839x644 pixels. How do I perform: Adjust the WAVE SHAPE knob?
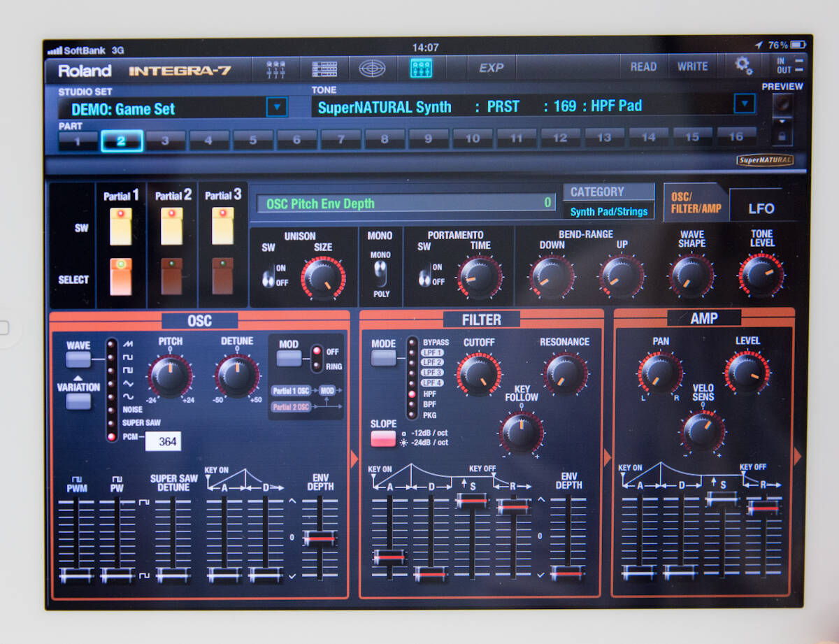pyautogui.click(x=691, y=276)
